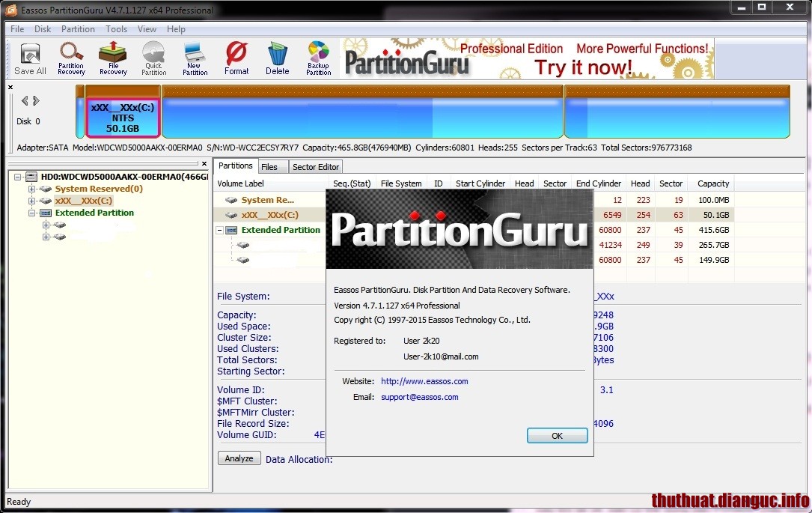Click the File System column header
Image resolution: width=812 pixels, height=513 pixels.
pos(401,183)
